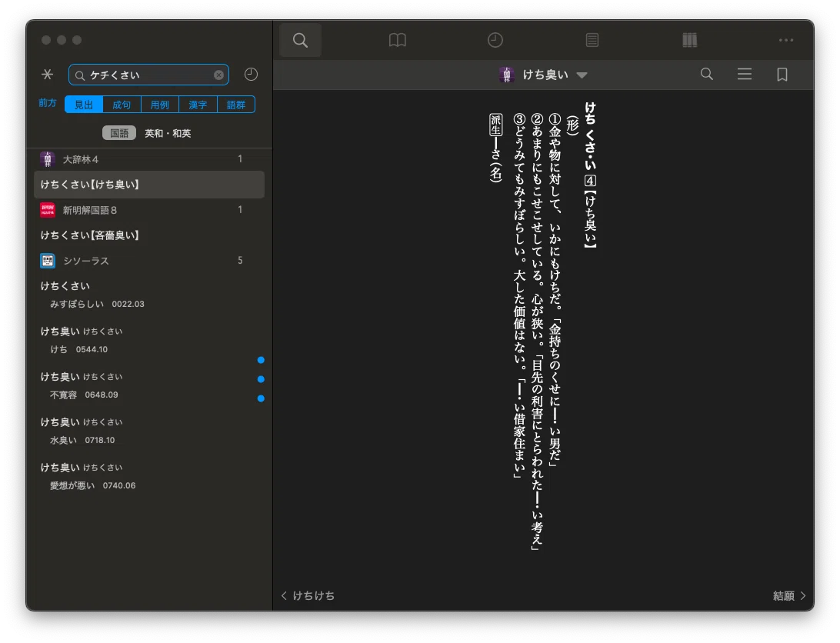This screenshot has height=643, width=840.
Task: Click the 新明解国語8 result count 1
Action: click(240, 209)
